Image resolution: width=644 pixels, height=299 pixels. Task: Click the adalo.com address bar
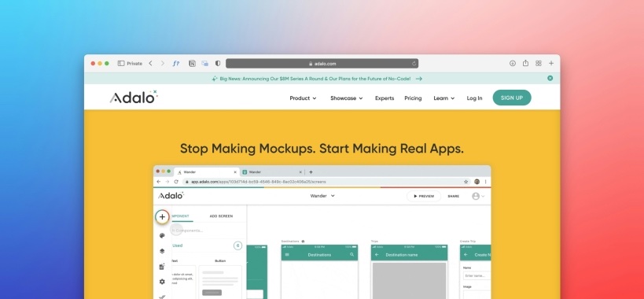click(x=322, y=64)
